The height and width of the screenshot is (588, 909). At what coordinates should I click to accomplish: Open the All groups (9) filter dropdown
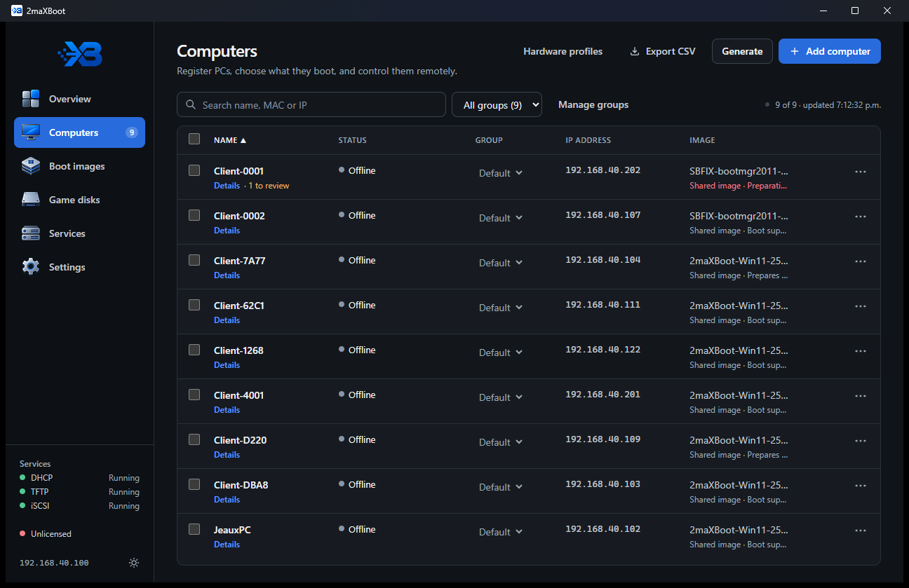coord(497,105)
